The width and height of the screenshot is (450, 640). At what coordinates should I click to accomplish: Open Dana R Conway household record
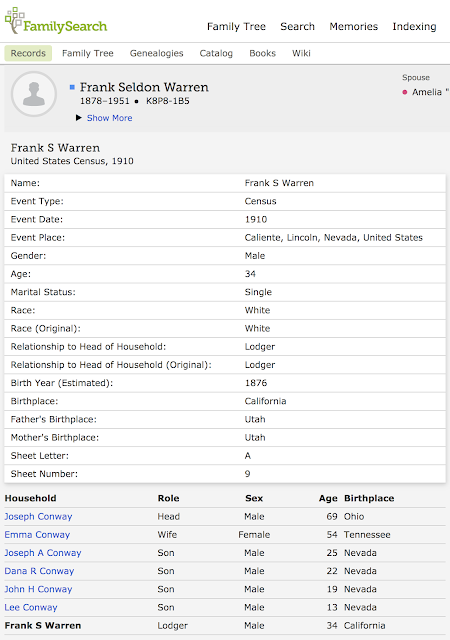39,571
